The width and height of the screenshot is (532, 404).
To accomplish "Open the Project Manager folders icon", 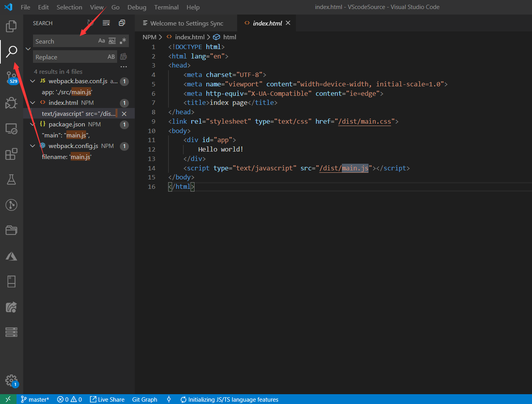I will [x=11, y=230].
